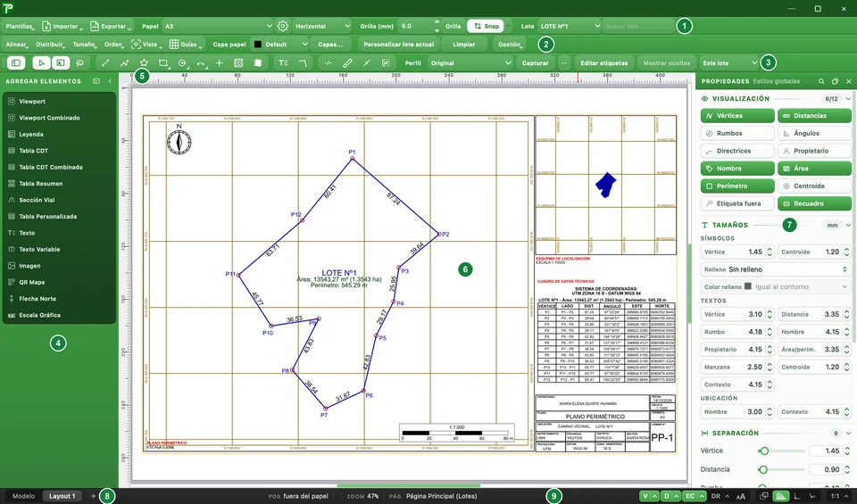
Task: Click the Buscar lote search field
Action: (x=637, y=26)
